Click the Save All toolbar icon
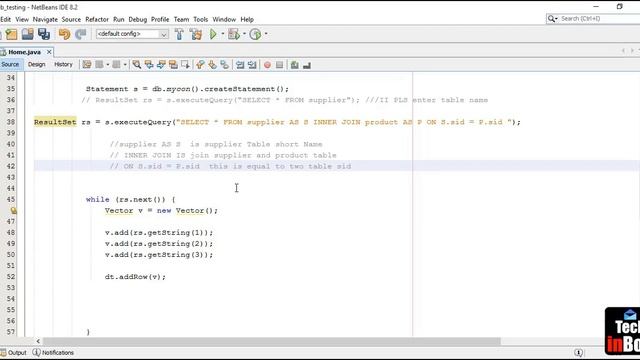The width and height of the screenshot is (640, 360). (44, 34)
